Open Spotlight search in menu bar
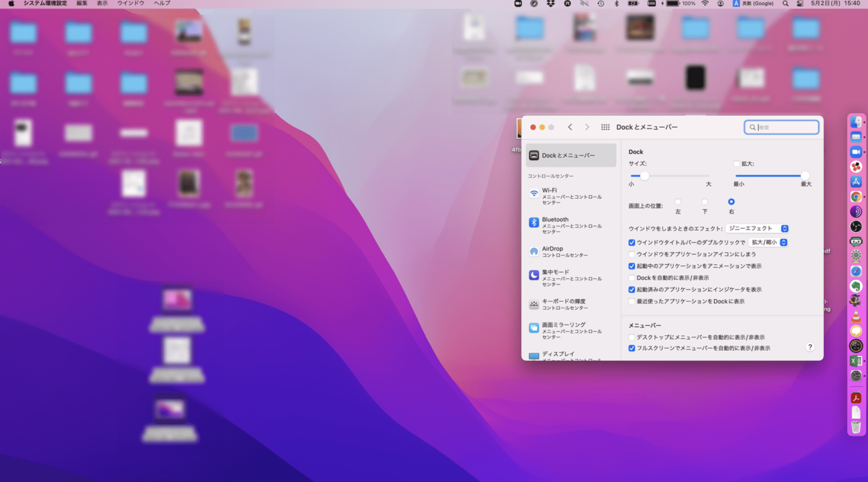 pos(785,4)
